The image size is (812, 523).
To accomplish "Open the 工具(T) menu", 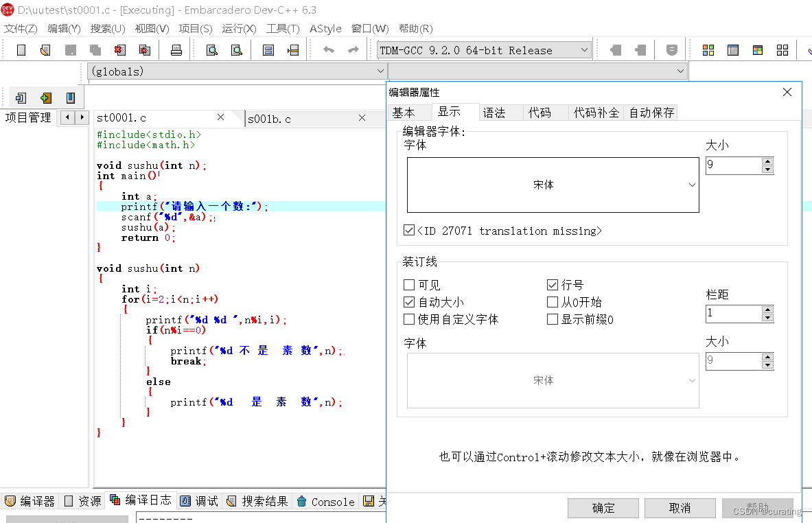I will tap(283, 28).
